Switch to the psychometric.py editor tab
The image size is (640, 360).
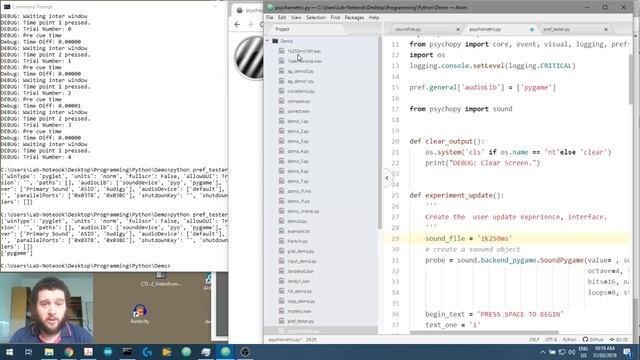coord(485,29)
